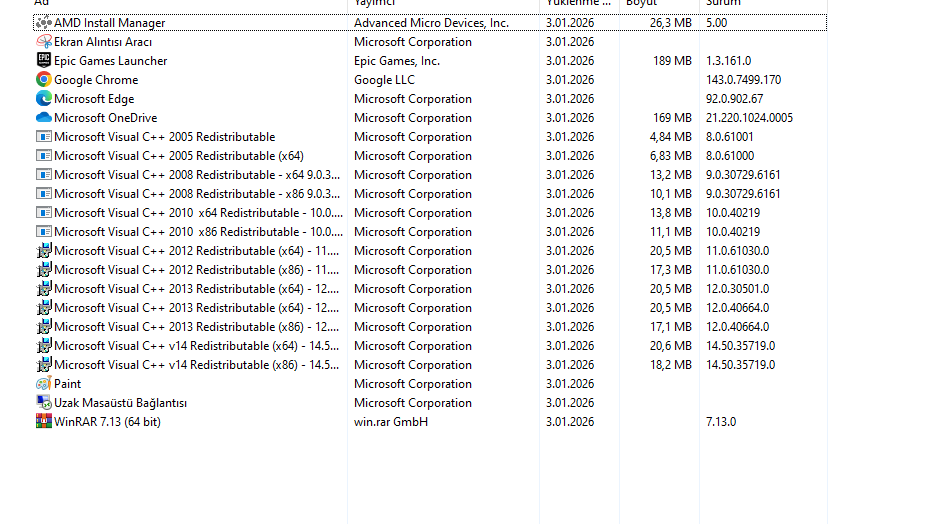Click icon of Visual C++ v14 Redistributable (x64)

(x=44, y=346)
